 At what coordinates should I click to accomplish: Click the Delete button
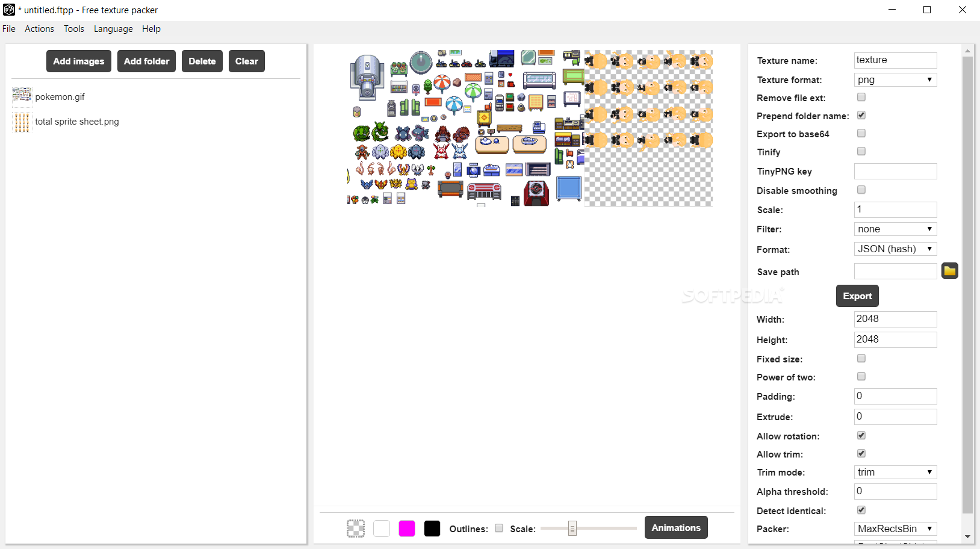tap(202, 61)
